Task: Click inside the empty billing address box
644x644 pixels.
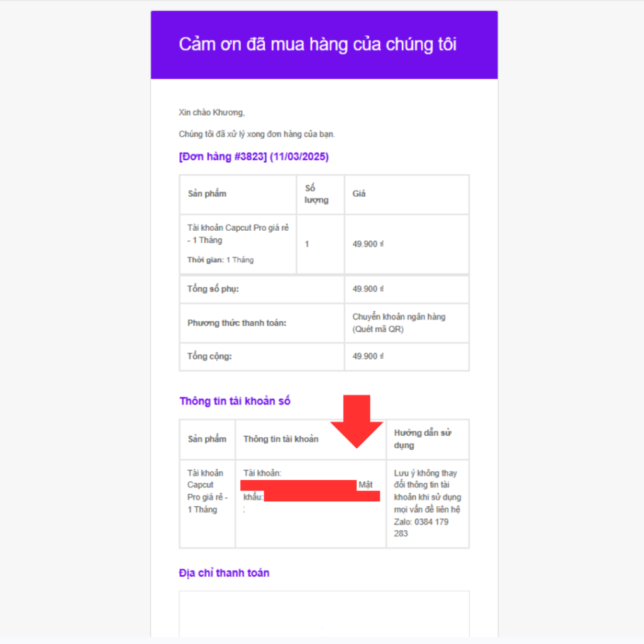Action: [x=324, y=614]
